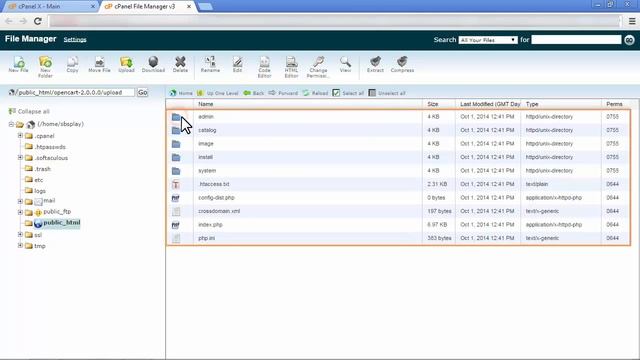Viewport: 640px width, 360px height.
Task: Click the directory path input field
Action: (76, 93)
